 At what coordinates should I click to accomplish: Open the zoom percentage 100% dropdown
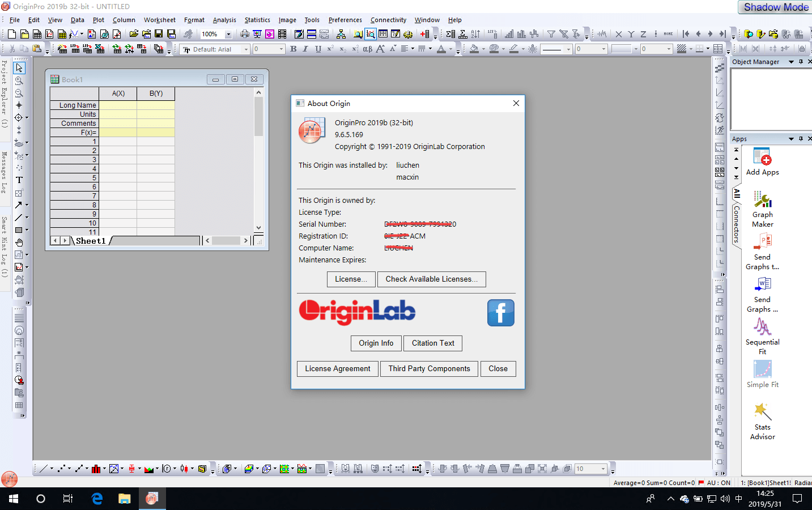click(228, 34)
